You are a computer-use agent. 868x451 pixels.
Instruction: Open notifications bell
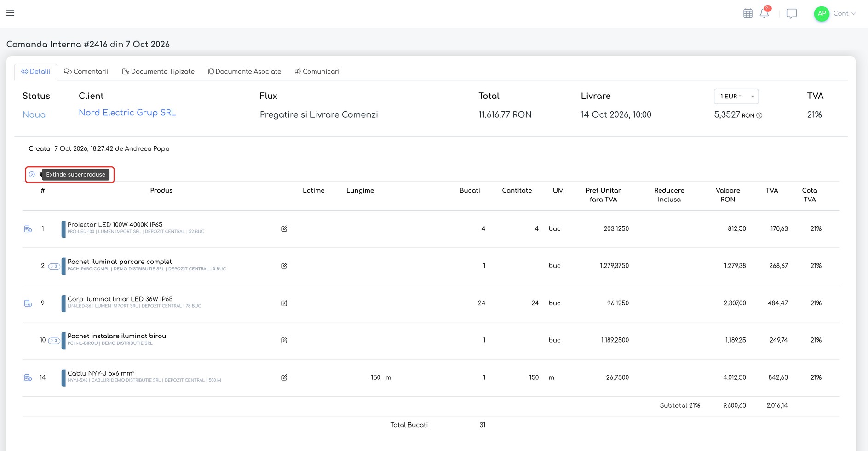764,13
